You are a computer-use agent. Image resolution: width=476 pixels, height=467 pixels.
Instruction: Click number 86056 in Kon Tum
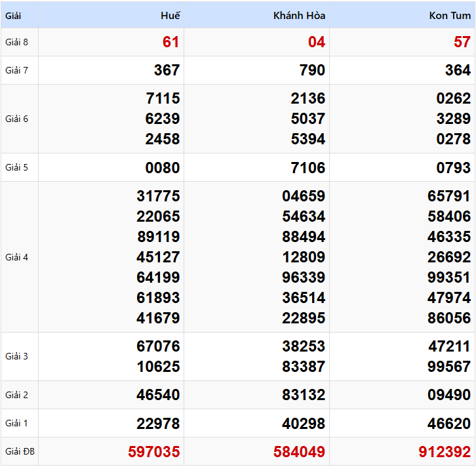coord(449,318)
